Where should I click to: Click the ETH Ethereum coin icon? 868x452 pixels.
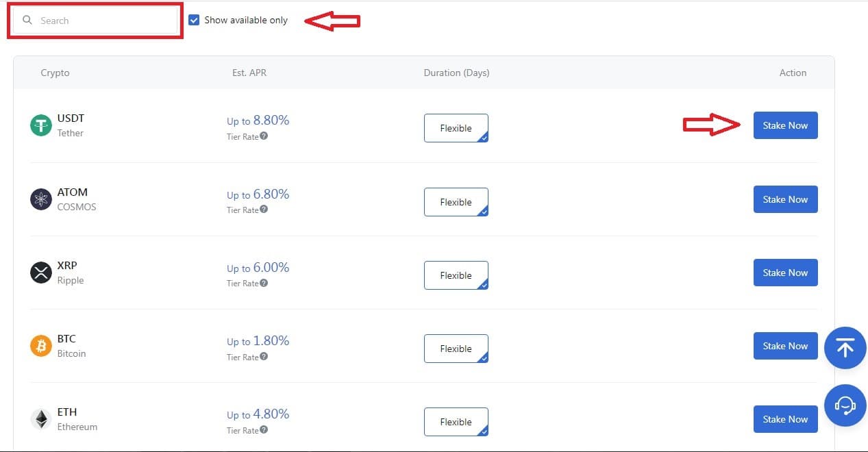coord(41,419)
